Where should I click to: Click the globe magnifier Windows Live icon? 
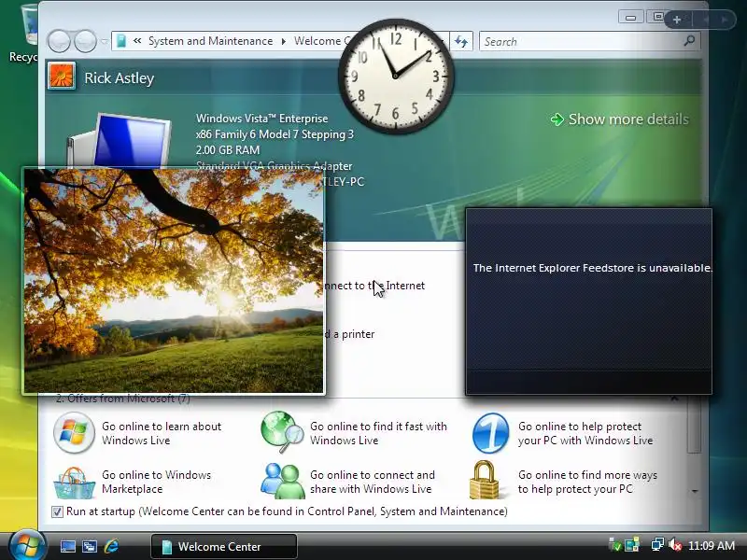click(x=282, y=432)
